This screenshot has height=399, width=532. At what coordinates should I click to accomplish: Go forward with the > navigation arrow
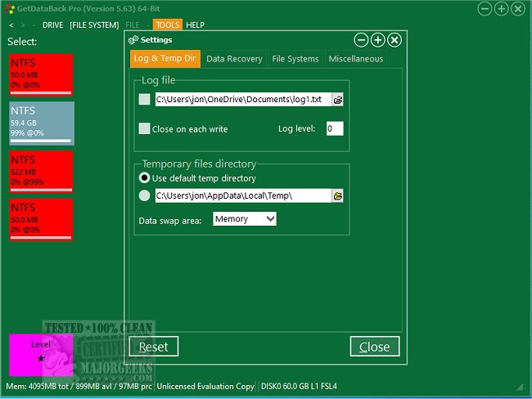click(x=23, y=25)
